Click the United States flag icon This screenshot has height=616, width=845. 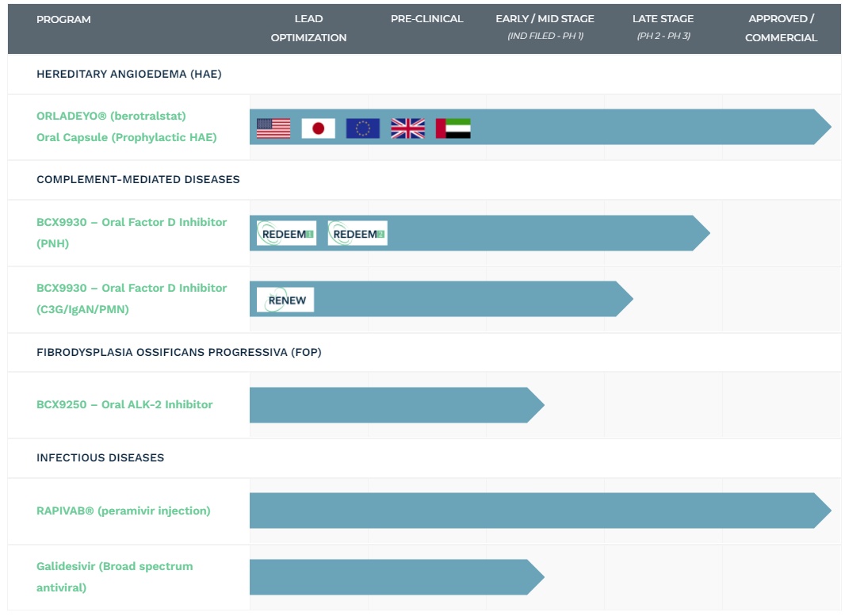coord(273,128)
